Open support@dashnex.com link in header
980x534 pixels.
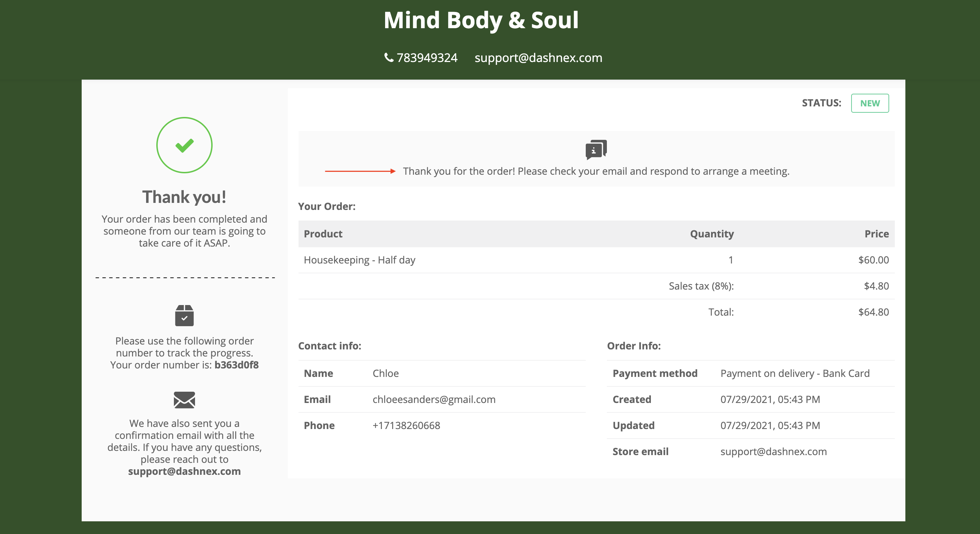(x=538, y=58)
